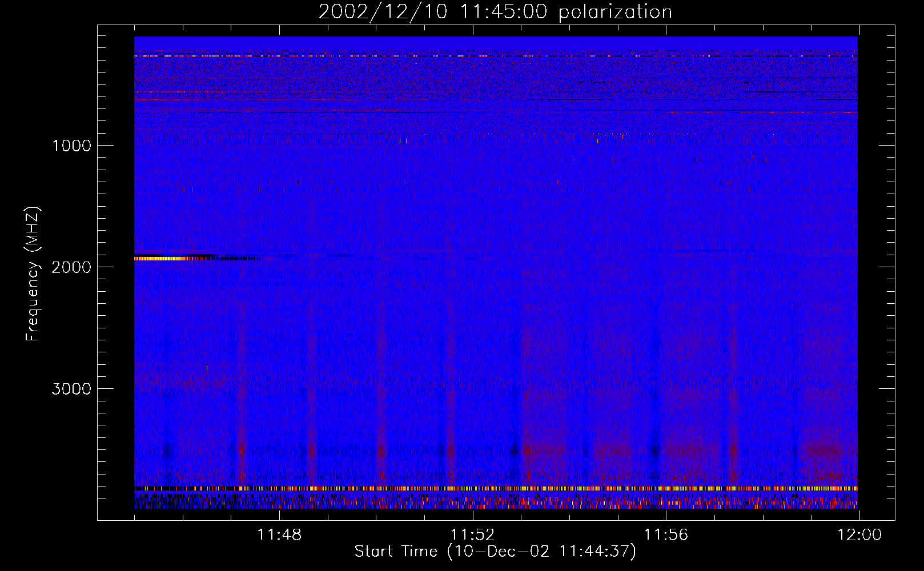Click the 11:52 time tick label
Viewport: 924px width, 571px height.
472,535
